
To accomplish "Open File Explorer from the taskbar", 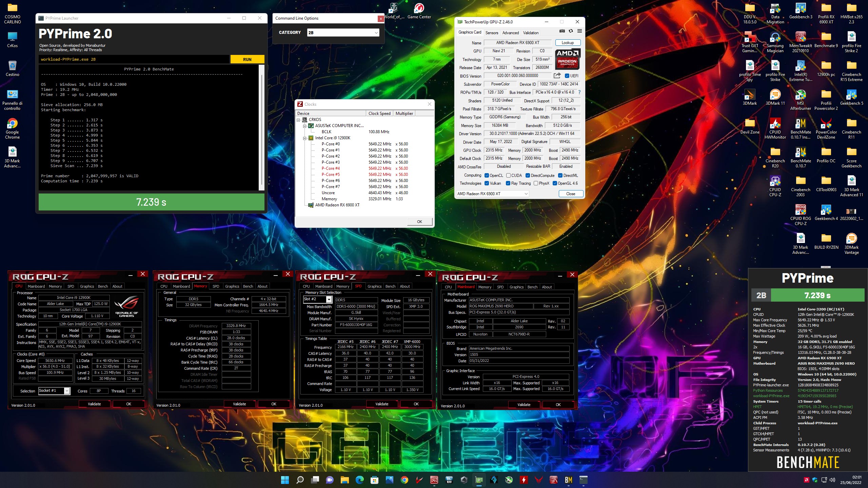I will point(344,480).
